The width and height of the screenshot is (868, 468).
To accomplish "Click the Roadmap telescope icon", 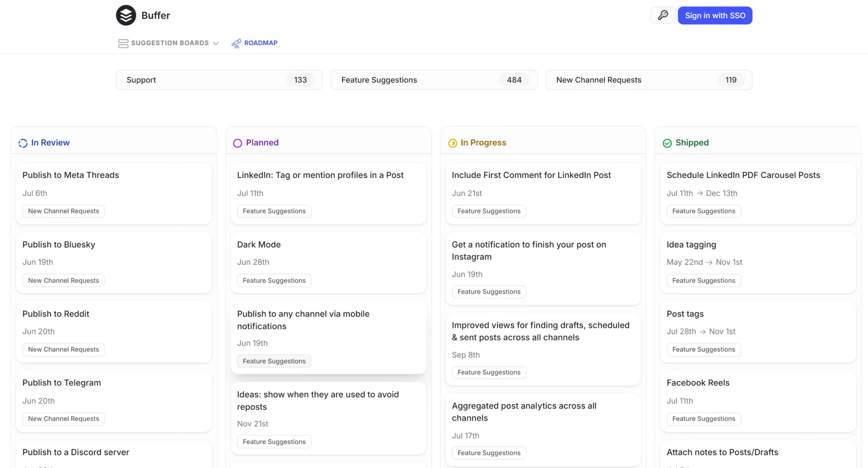I will [x=237, y=43].
